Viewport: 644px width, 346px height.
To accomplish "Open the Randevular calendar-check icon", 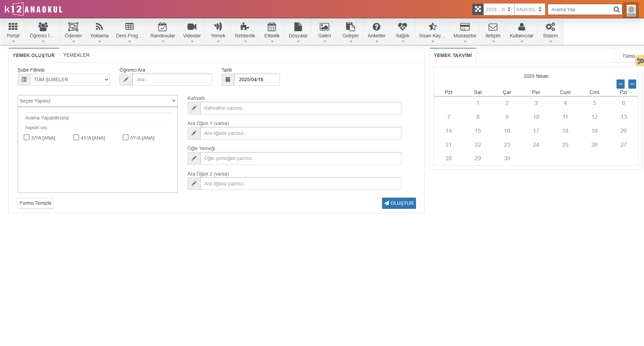I will pyautogui.click(x=163, y=26).
